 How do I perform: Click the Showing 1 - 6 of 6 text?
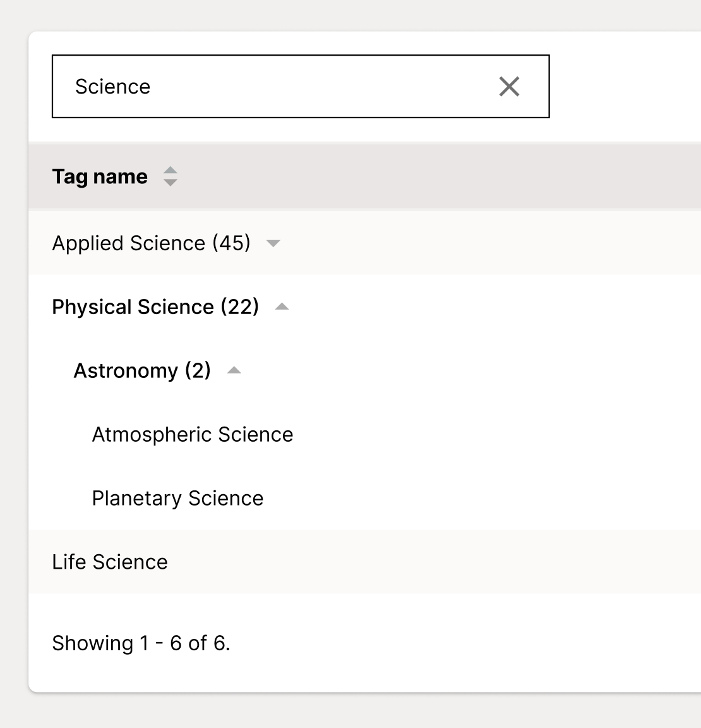(x=141, y=643)
